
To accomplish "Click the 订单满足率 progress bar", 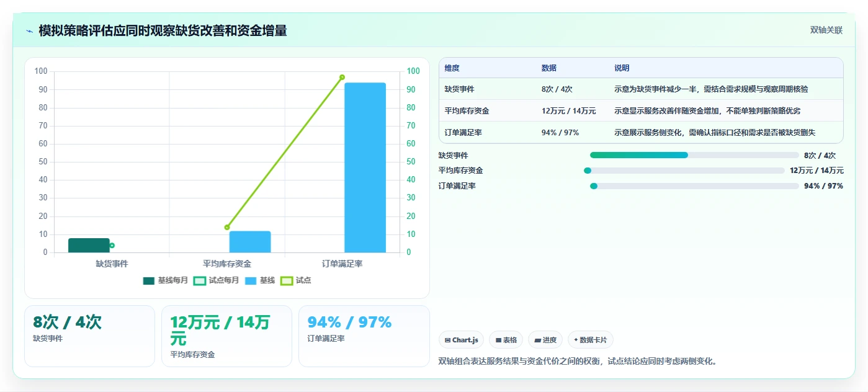I will point(694,186).
